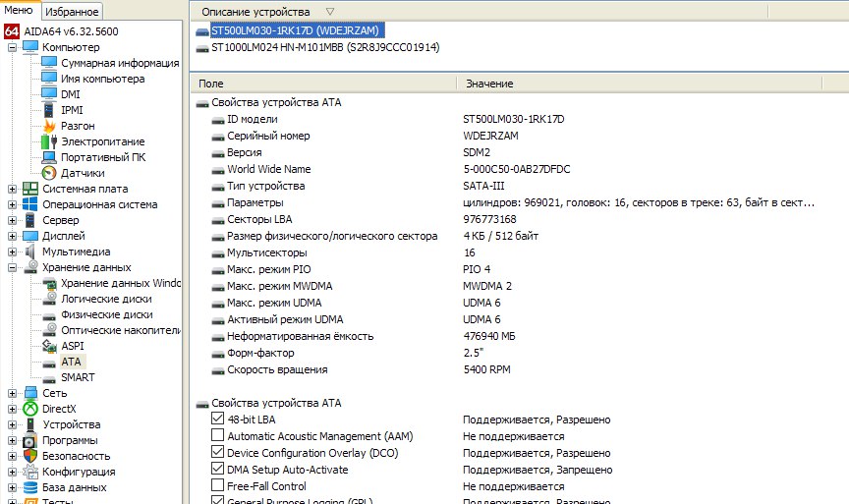Viewport: 849px width, 504px height.
Task: Click the Хранение данных storage icon
Action: point(30,267)
